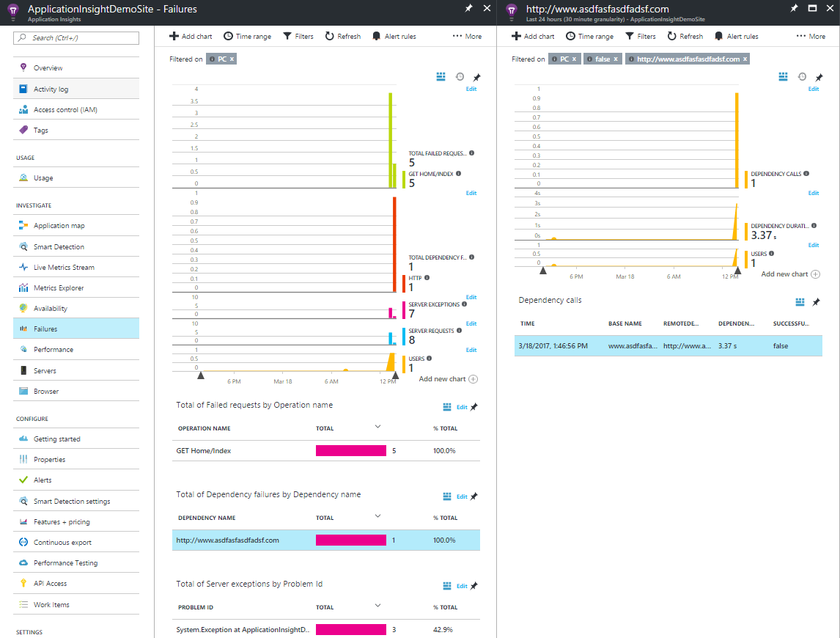The width and height of the screenshot is (840, 638).
Task: Click the Availability globe icon
Action: pos(23,308)
